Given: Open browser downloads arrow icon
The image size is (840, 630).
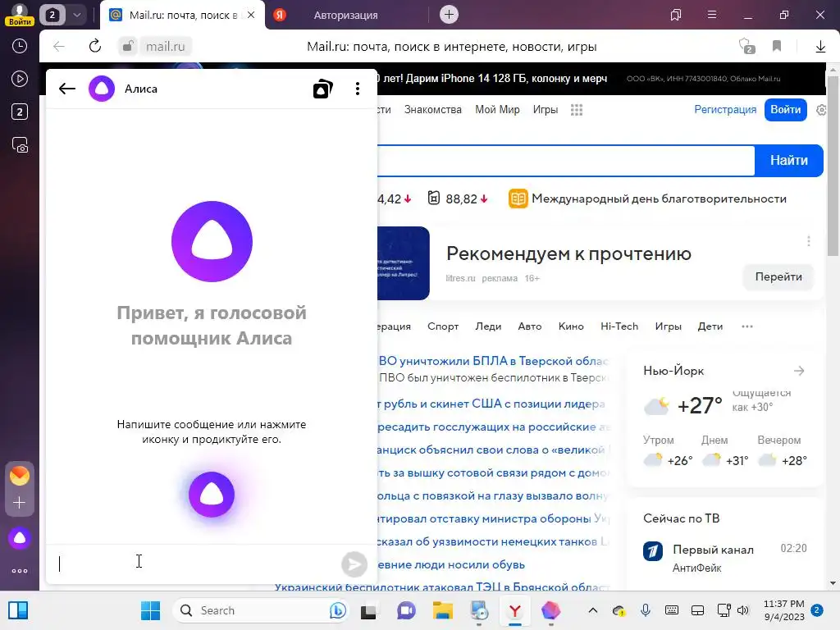Looking at the screenshot, I should point(820,47).
